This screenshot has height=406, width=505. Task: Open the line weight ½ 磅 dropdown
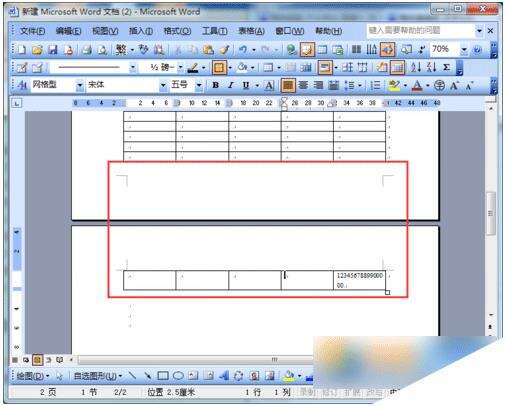point(180,68)
